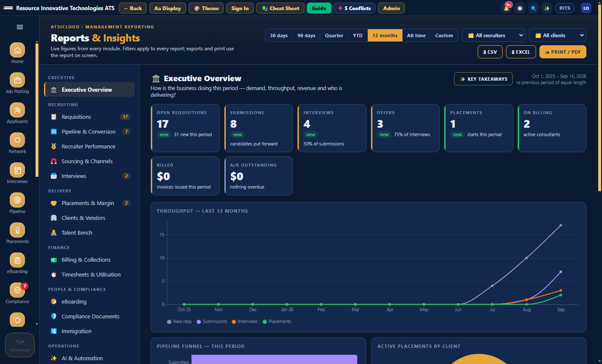Click the Resource Innovative Technologies logo icon
Image resolution: width=602 pixels, height=364 pixels.
pos(8,8)
